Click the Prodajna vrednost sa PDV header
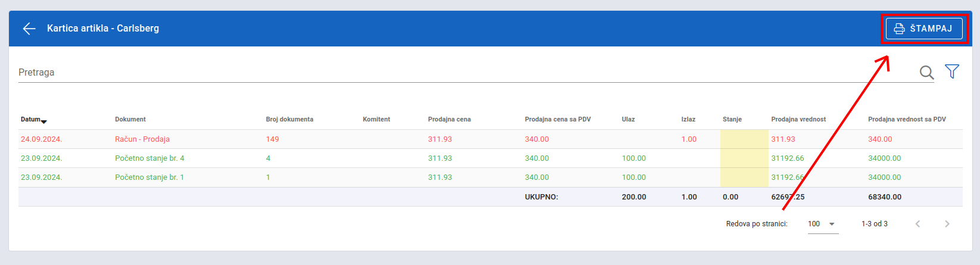The width and height of the screenshot is (980, 265). pyautogui.click(x=907, y=120)
